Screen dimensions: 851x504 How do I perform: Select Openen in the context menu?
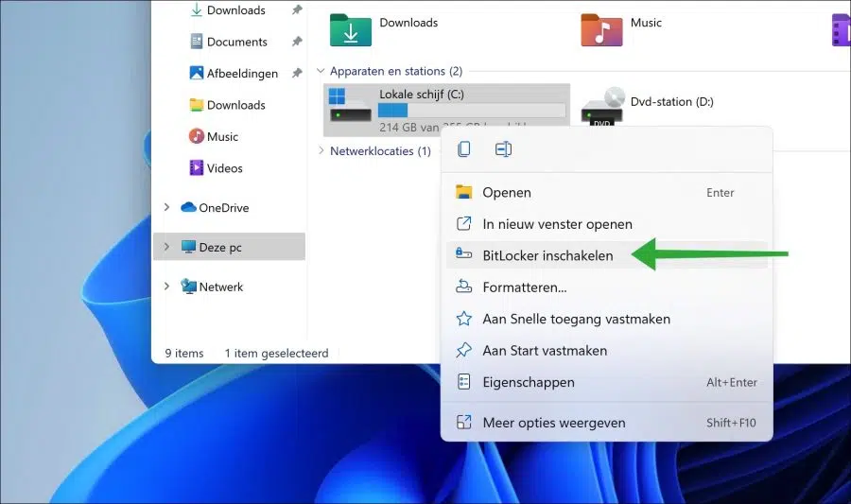pos(607,193)
